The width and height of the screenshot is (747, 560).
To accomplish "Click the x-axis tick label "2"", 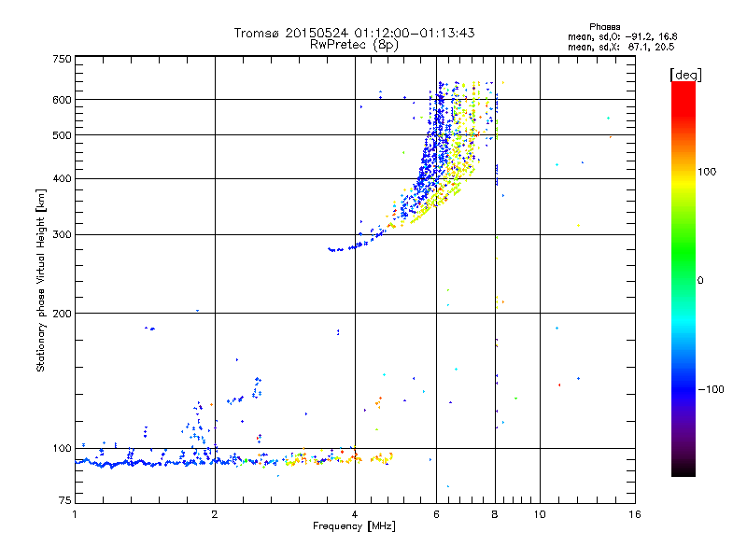I will point(215,514).
